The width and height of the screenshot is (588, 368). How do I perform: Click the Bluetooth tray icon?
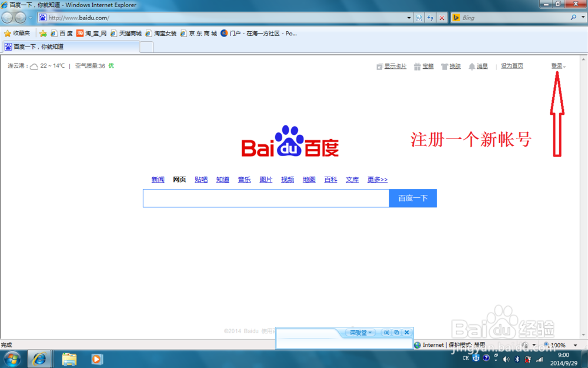(x=517, y=359)
